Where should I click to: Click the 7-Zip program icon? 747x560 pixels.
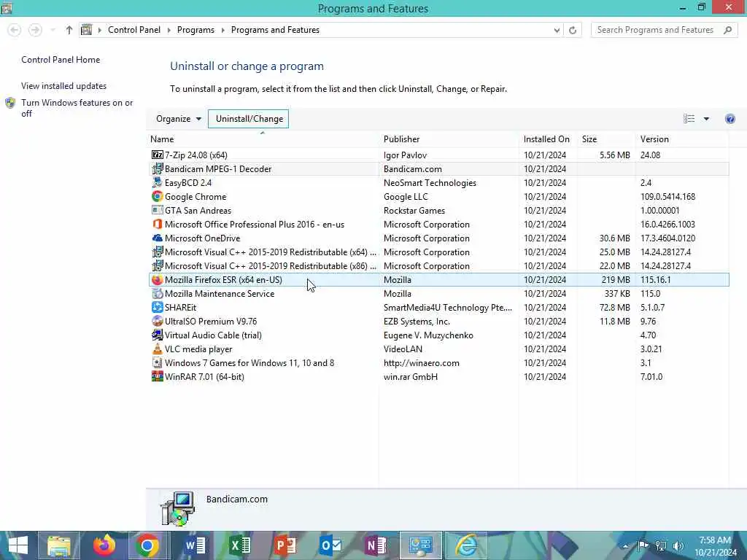(158, 155)
